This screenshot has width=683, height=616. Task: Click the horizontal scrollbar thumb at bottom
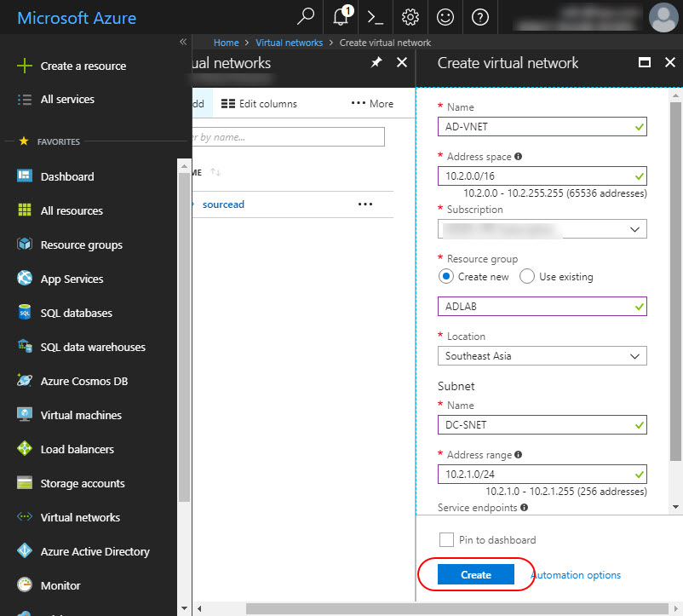tap(456, 608)
